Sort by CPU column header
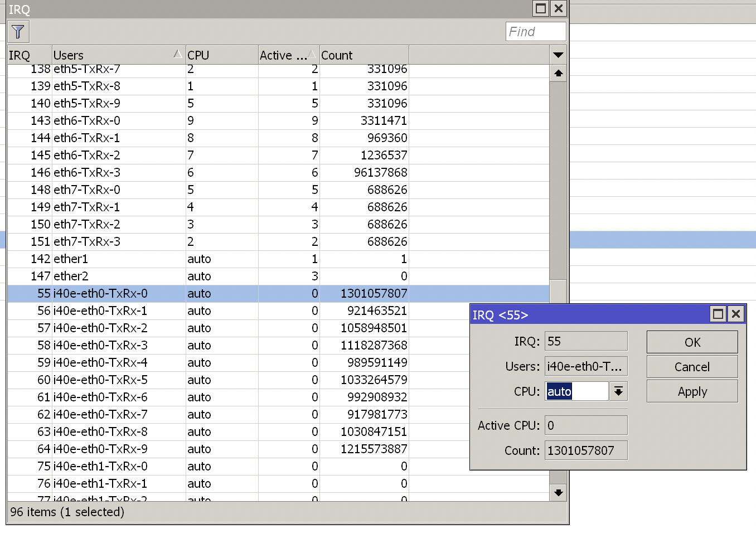This screenshot has width=756, height=553. pos(221,55)
